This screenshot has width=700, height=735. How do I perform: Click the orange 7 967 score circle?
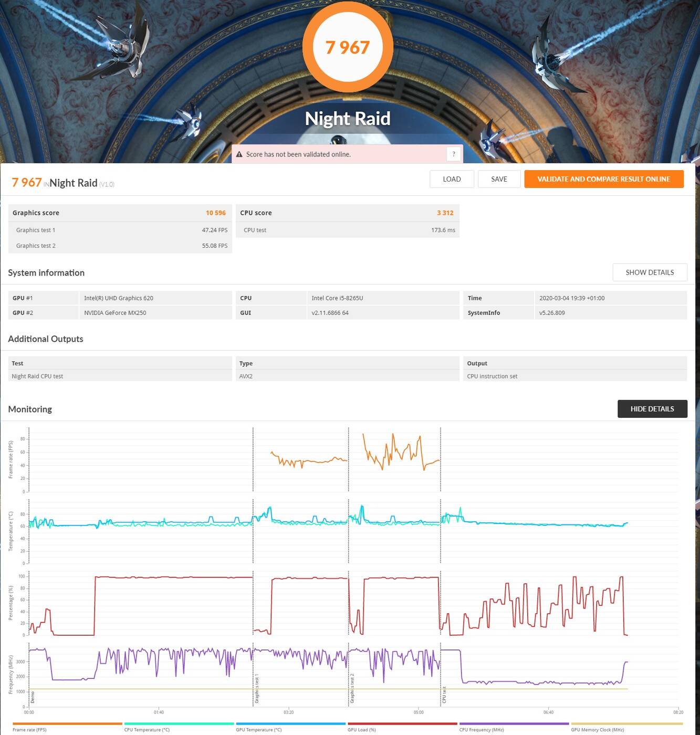(x=348, y=47)
